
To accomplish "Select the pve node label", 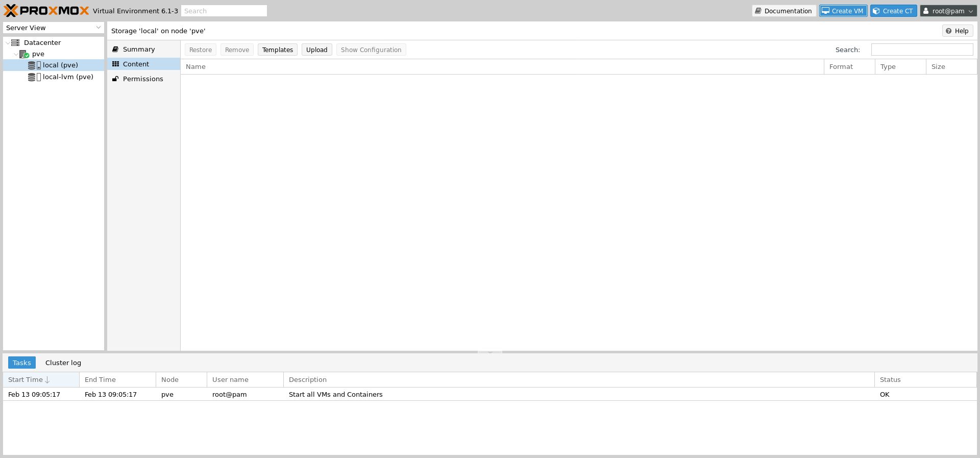I will (x=38, y=54).
